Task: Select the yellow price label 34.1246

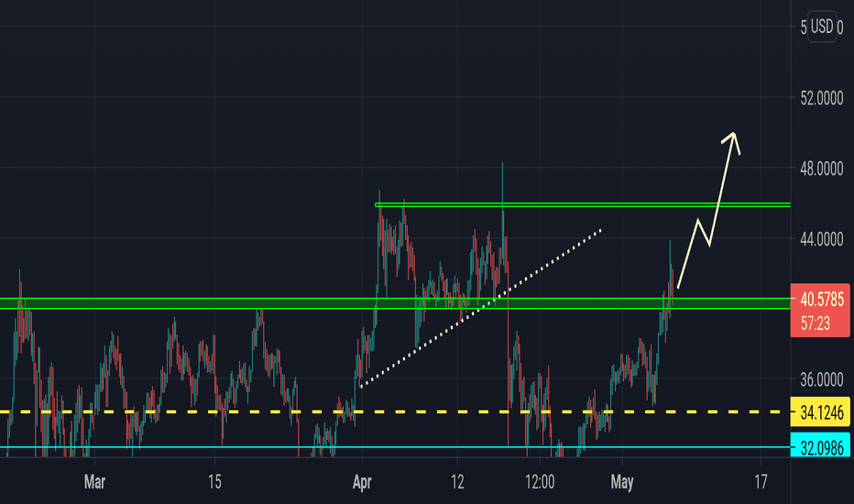Action: (x=821, y=412)
